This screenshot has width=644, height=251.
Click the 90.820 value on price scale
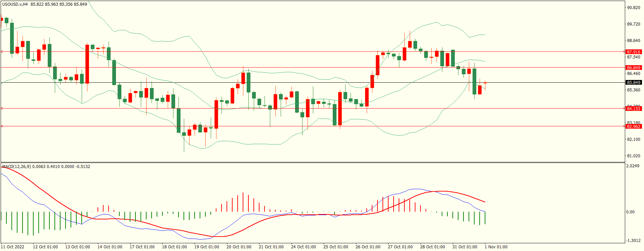click(x=633, y=8)
